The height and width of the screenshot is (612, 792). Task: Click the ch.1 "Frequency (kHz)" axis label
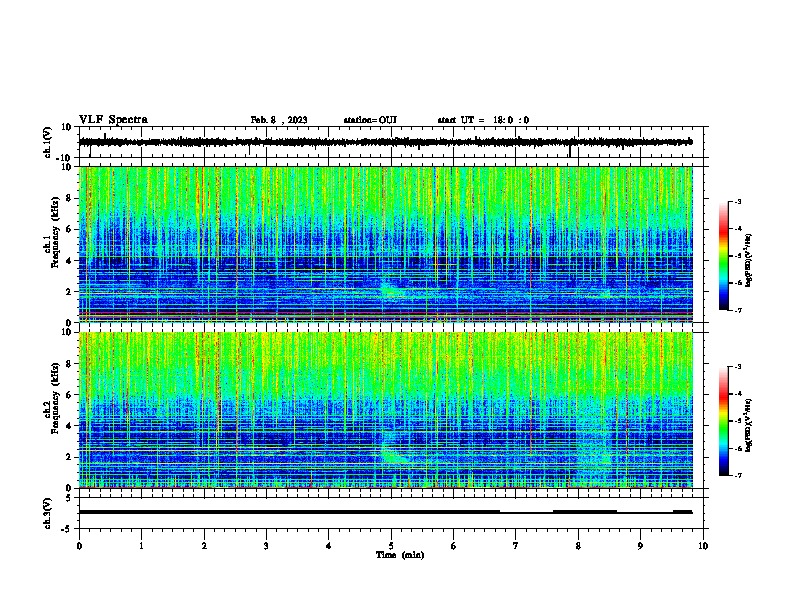[x=55, y=233]
